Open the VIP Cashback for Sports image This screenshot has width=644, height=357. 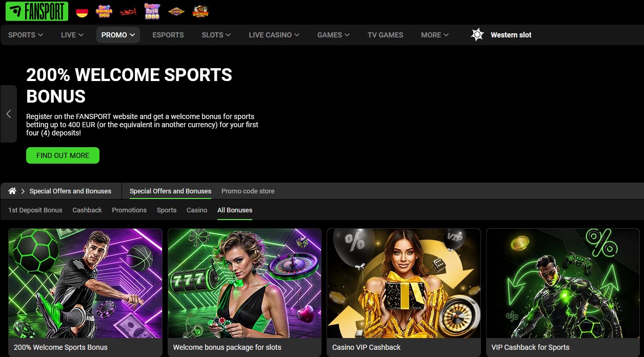click(x=563, y=283)
